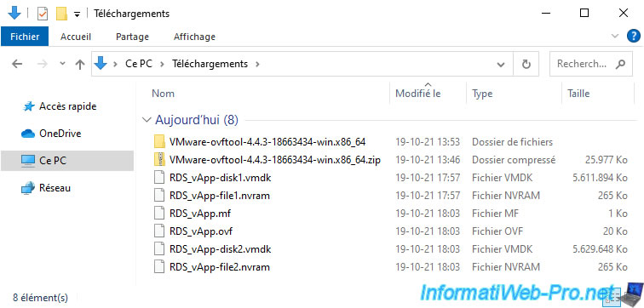Viewport: 644px width, 308px height.
Task: Select the RDS_vApp-file2.nvram file name
Action: [220, 267]
